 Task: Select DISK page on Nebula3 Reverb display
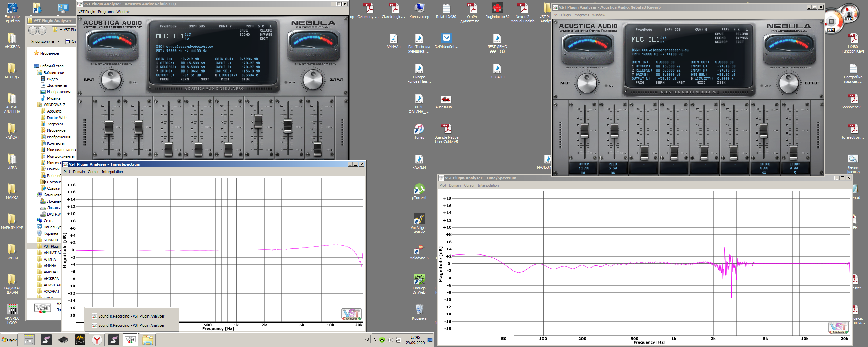pyautogui.click(x=721, y=83)
